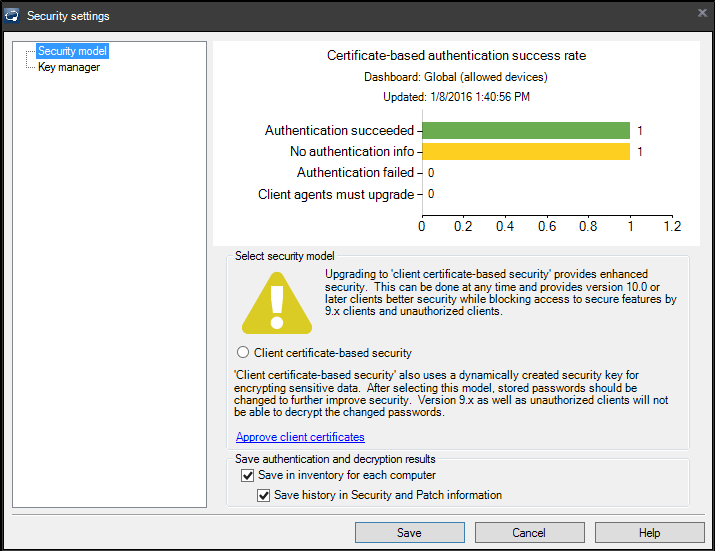Select Client certificate-based security radio button
This screenshot has height=551, width=715.
click(243, 353)
